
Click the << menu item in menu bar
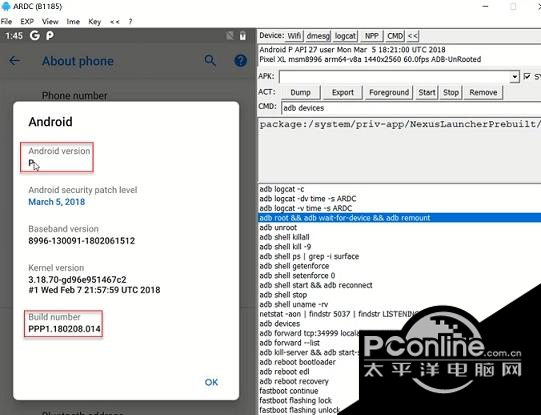(115, 21)
